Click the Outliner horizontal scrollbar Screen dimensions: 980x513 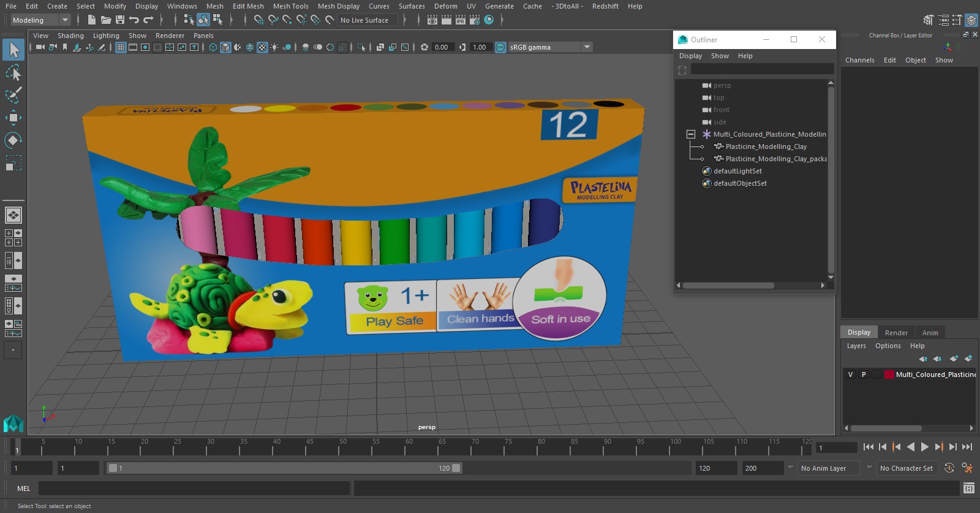(728, 286)
